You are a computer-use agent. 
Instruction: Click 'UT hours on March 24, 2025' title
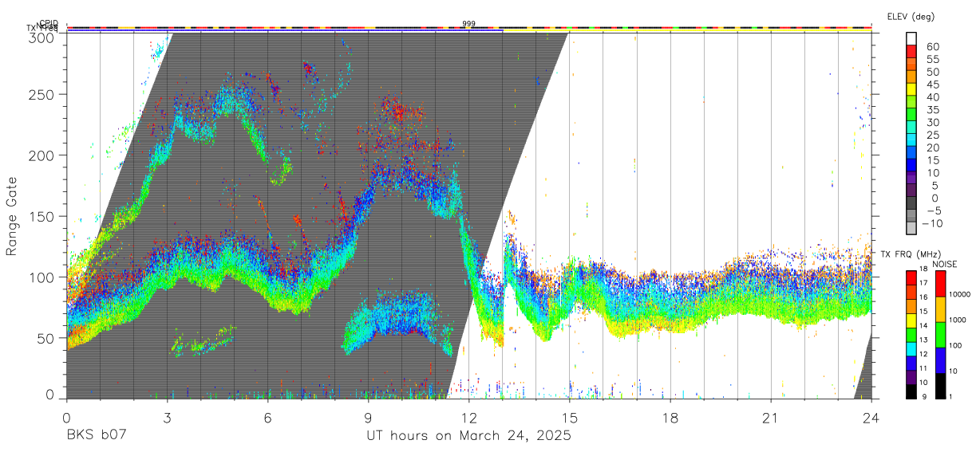[x=468, y=436]
